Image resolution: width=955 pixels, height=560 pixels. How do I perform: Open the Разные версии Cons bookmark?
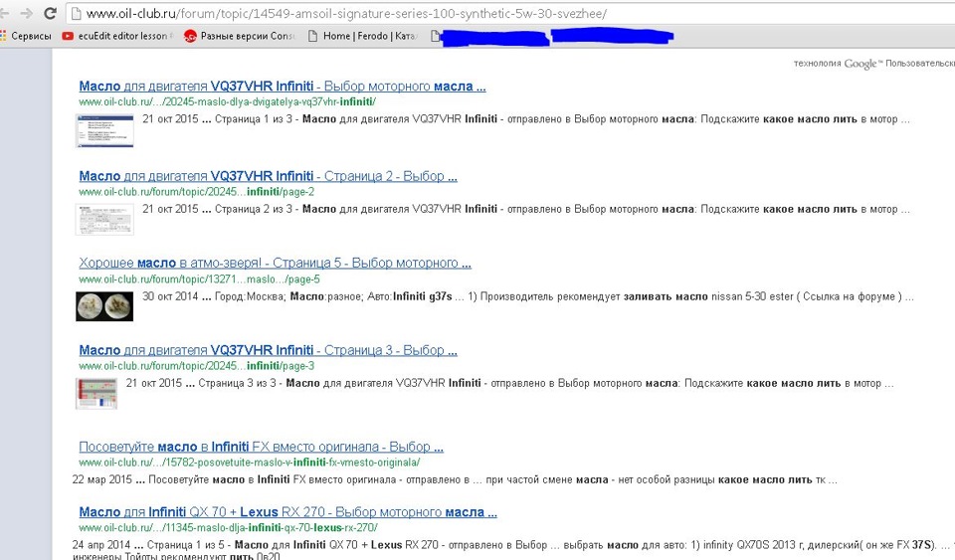(240, 36)
